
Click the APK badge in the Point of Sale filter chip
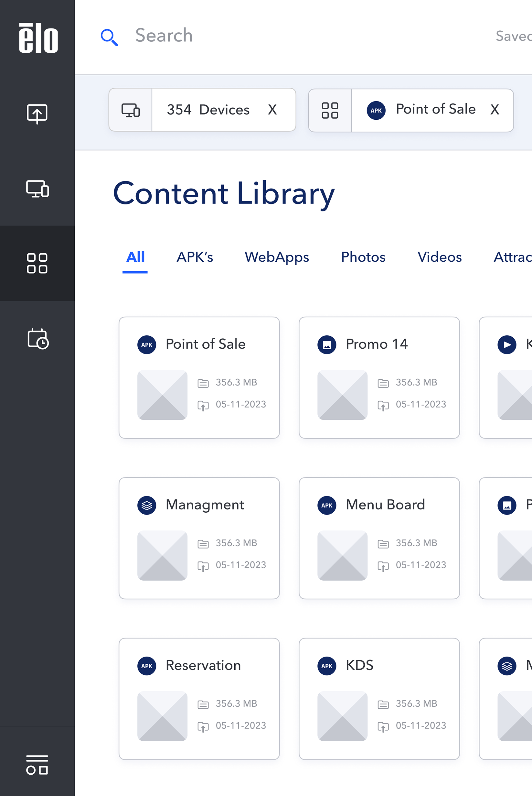[x=376, y=110]
